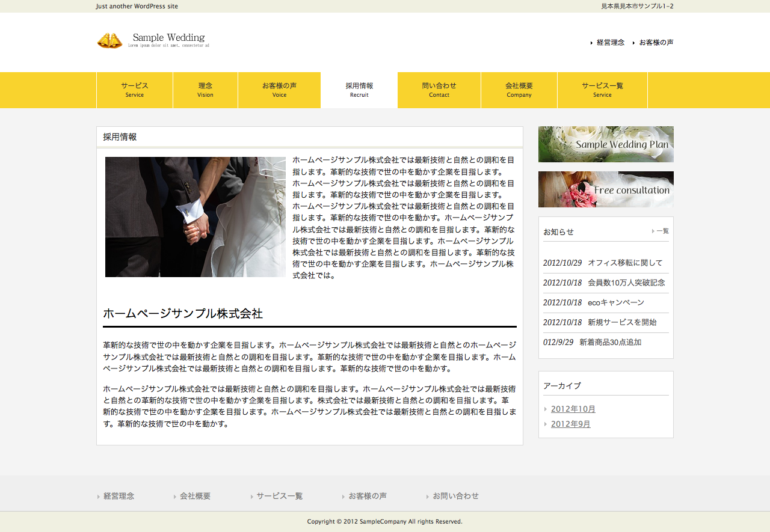770x532 pixels.
Task: Click arrow icon before header 経営理念
Action: click(x=592, y=43)
